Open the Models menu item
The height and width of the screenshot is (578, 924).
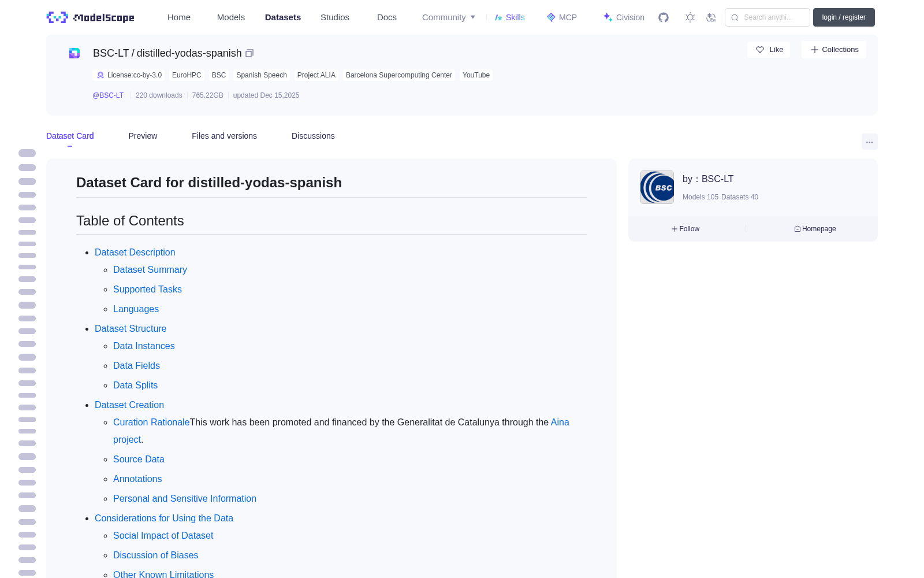tap(231, 17)
